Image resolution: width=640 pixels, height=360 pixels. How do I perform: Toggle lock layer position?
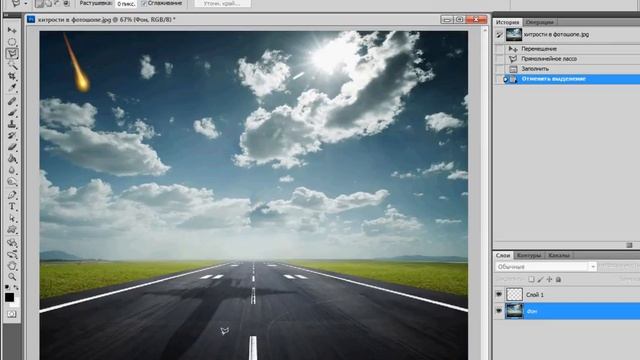pyautogui.click(x=549, y=280)
